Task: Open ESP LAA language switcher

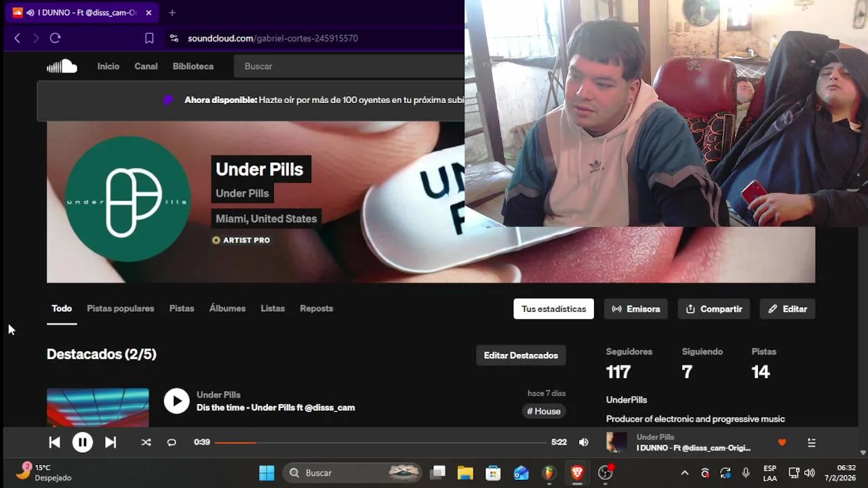Action: (770, 473)
